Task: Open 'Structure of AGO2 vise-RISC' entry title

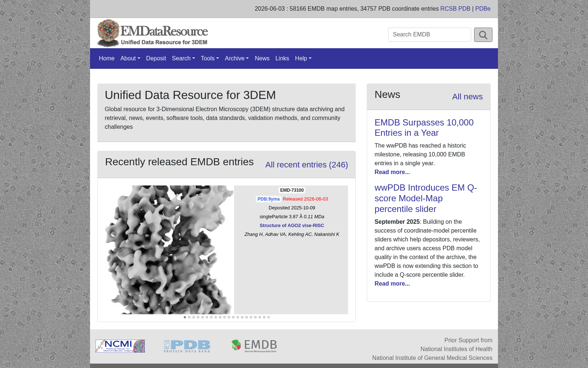Action: [292, 226]
